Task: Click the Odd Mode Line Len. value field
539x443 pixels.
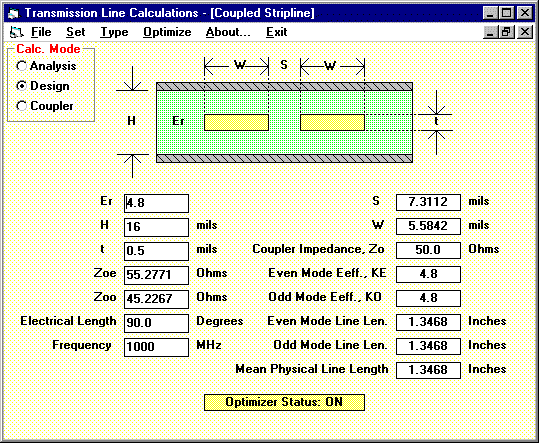Action: pos(428,346)
